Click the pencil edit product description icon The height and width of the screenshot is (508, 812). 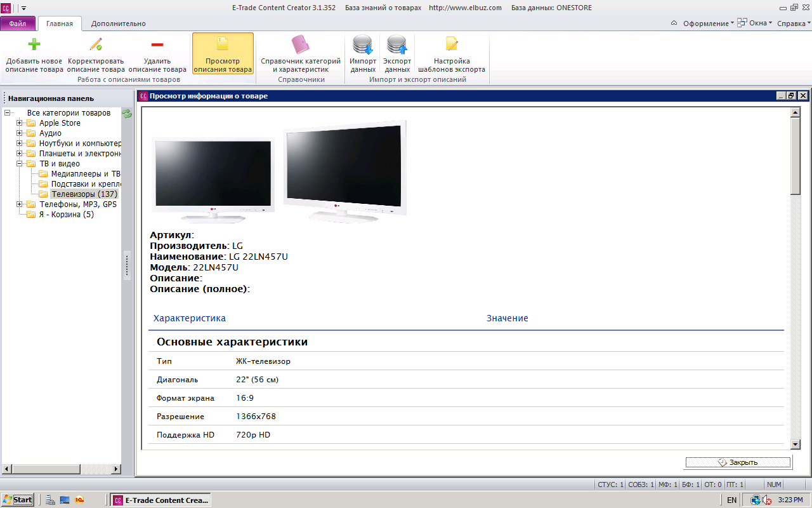point(96,44)
